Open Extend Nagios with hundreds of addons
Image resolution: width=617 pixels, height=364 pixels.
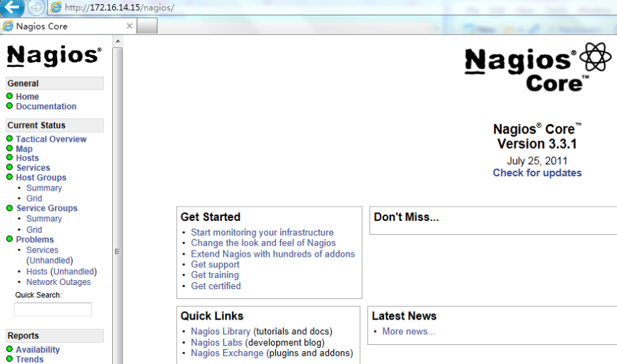click(272, 255)
